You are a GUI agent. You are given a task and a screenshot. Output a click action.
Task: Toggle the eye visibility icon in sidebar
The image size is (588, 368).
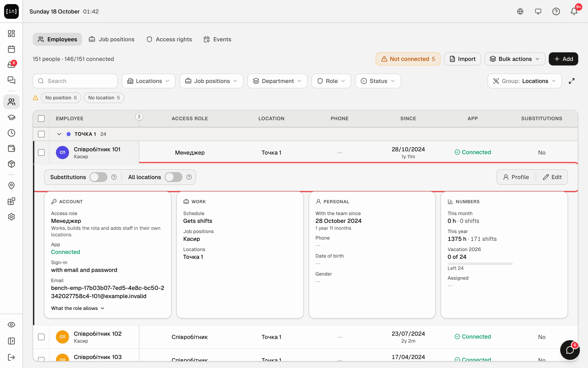[11, 325]
